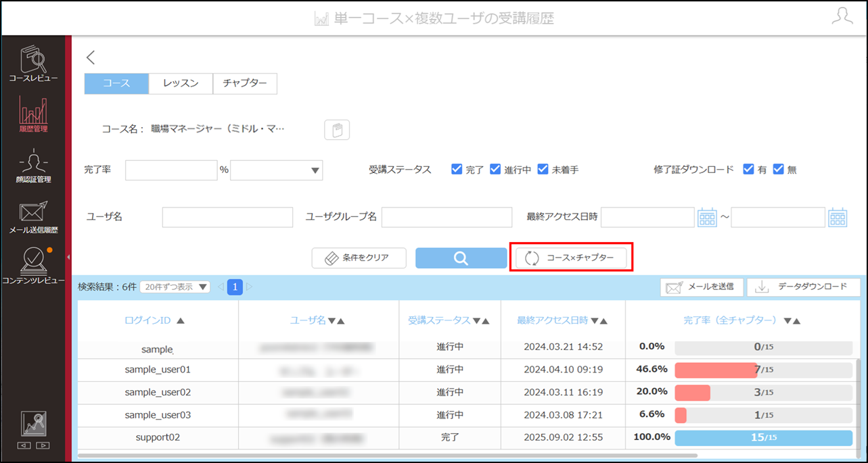
Task: Click the 15/15 progress bar for support02
Action: tap(764, 437)
